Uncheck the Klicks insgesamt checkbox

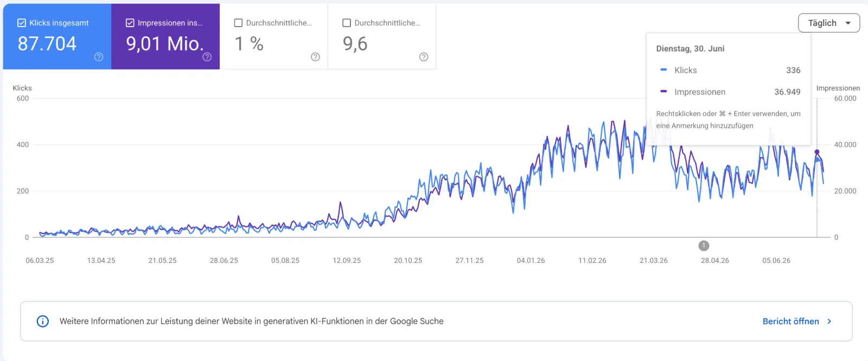(22, 23)
